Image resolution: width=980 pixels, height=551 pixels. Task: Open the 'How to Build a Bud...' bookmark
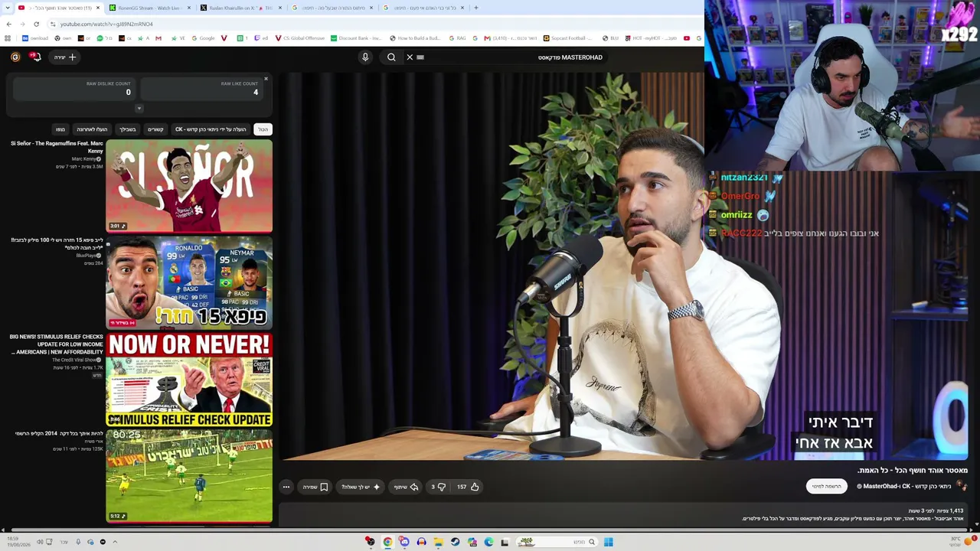416,38
